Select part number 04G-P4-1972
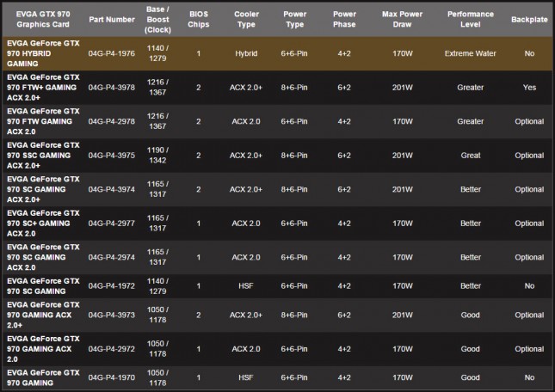Image resolution: width=555 pixels, height=392 pixels. tap(112, 285)
